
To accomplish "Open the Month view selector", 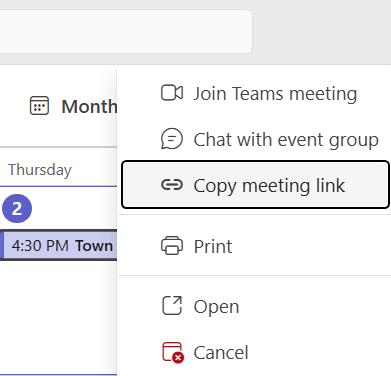I will pos(73,106).
